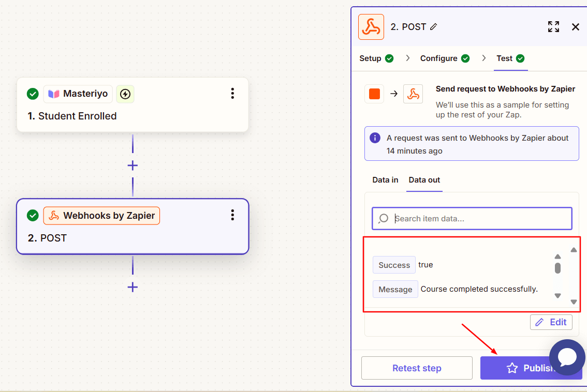
Task: Click the outer scrollbar down arrow
Action: pyautogui.click(x=574, y=301)
